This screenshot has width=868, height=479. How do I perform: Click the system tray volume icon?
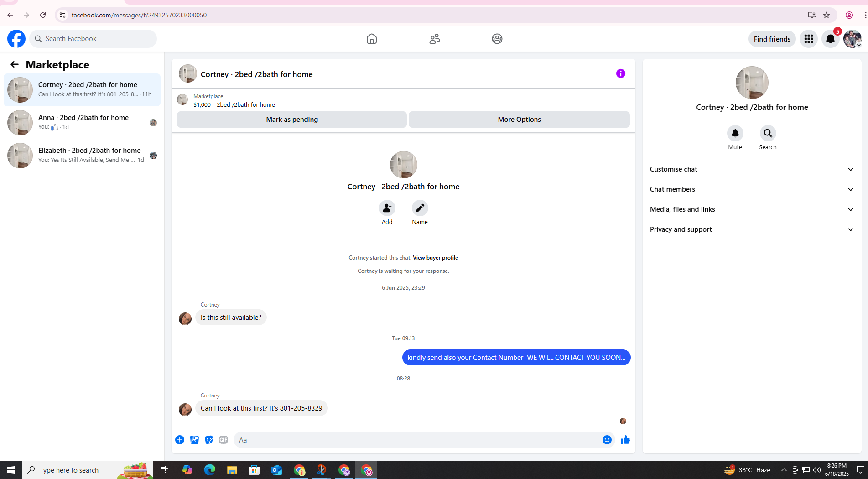click(x=816, y=470)
